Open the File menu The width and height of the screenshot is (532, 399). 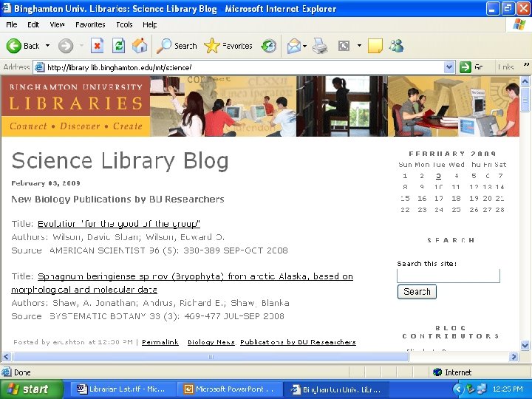12,24
